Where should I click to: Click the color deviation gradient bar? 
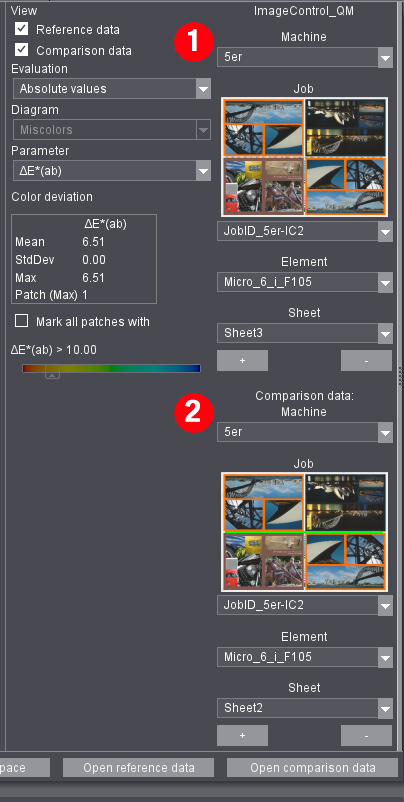pyautogui.click(x=111, y=368)
